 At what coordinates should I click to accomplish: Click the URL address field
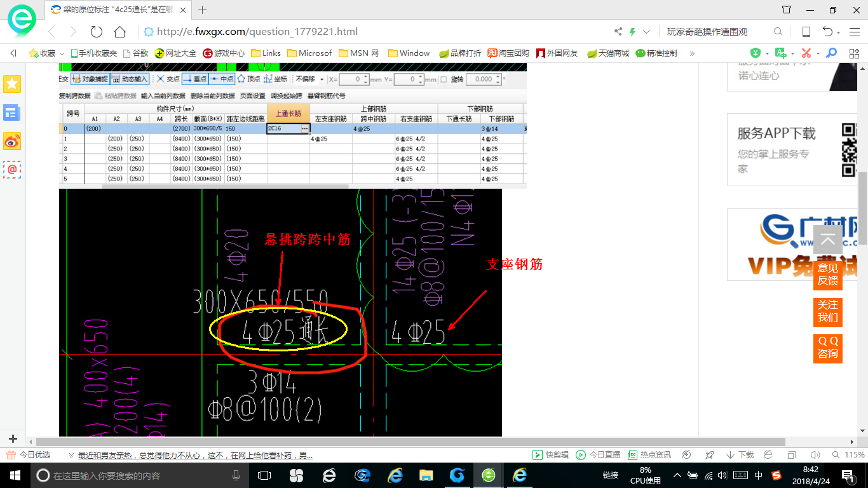tap(375, 32)
